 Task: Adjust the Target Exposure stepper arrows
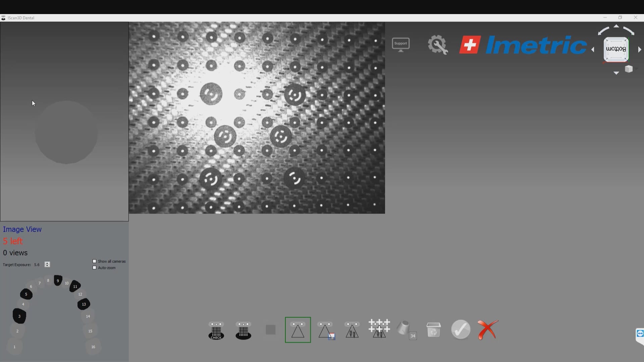point(47,264)
